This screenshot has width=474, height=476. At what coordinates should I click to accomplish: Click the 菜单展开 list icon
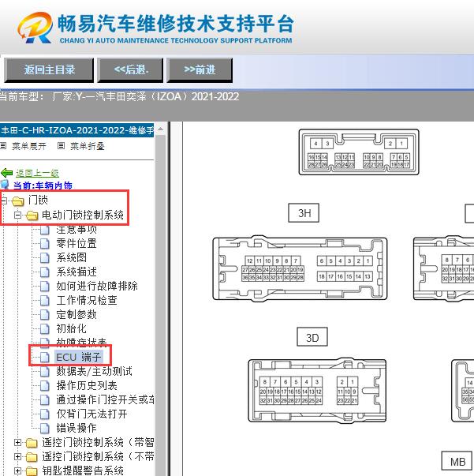click(3, 146)
